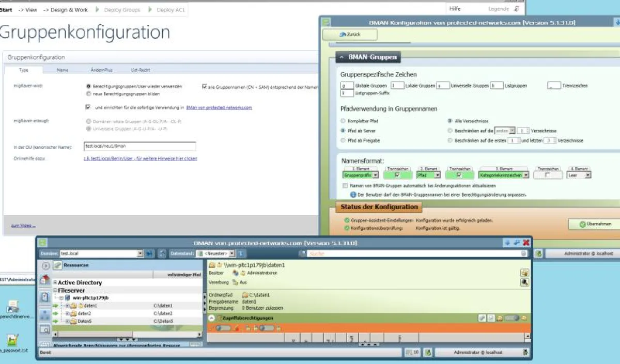Collapse the Fileserver tree node
The image size is (620, 364).
tap(55, 291)
